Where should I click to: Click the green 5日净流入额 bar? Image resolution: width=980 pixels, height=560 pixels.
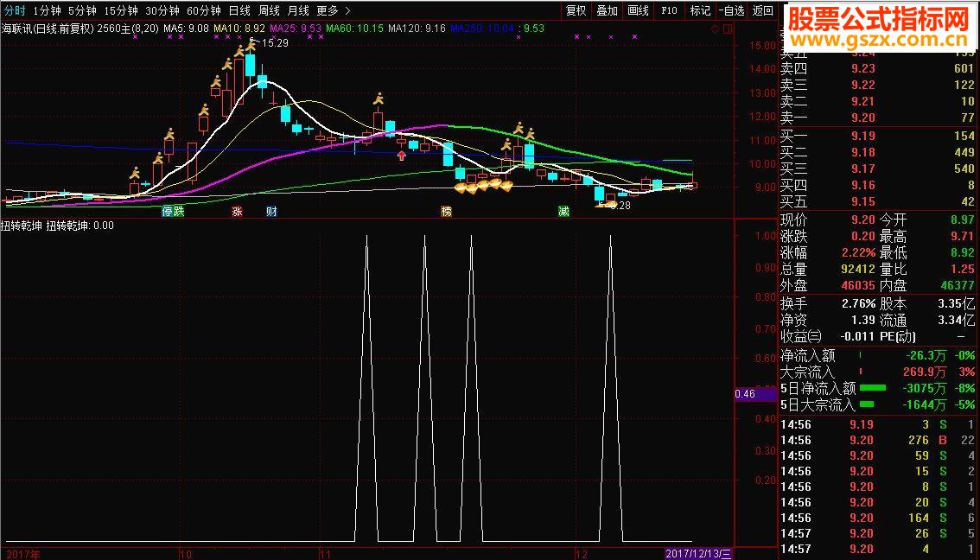[x=873, y=388]
